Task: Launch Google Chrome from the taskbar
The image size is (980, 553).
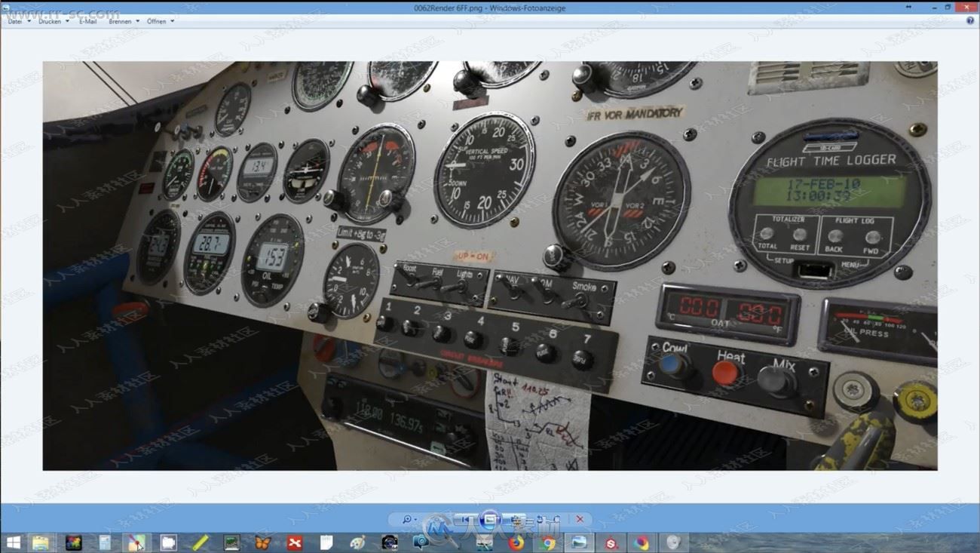Action: click(548, 542)
